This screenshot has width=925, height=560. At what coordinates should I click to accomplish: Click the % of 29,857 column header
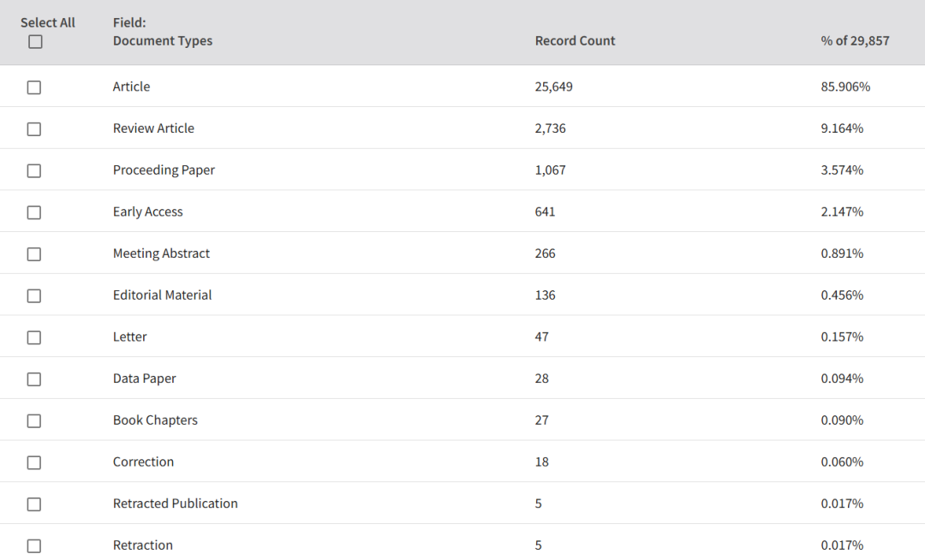coord(855,41)
